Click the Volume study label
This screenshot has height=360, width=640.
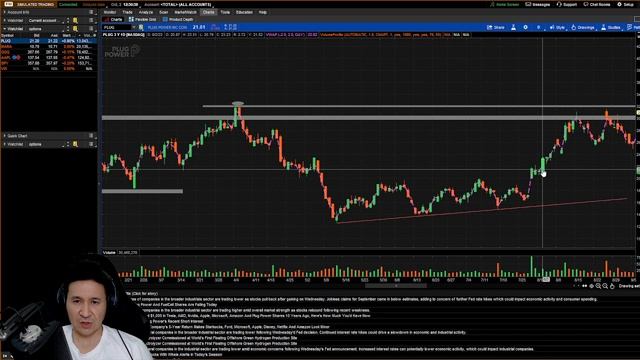point(109,253)
